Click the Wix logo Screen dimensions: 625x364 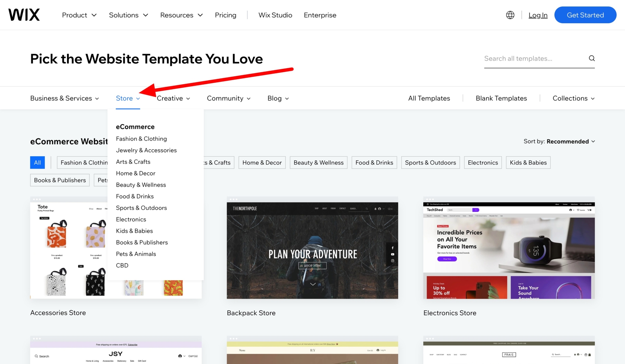pyautogui.click(x=23, y=14)
